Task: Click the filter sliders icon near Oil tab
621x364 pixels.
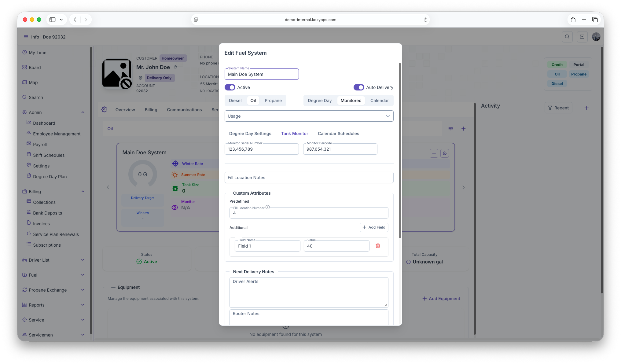Action: [450, 129]
